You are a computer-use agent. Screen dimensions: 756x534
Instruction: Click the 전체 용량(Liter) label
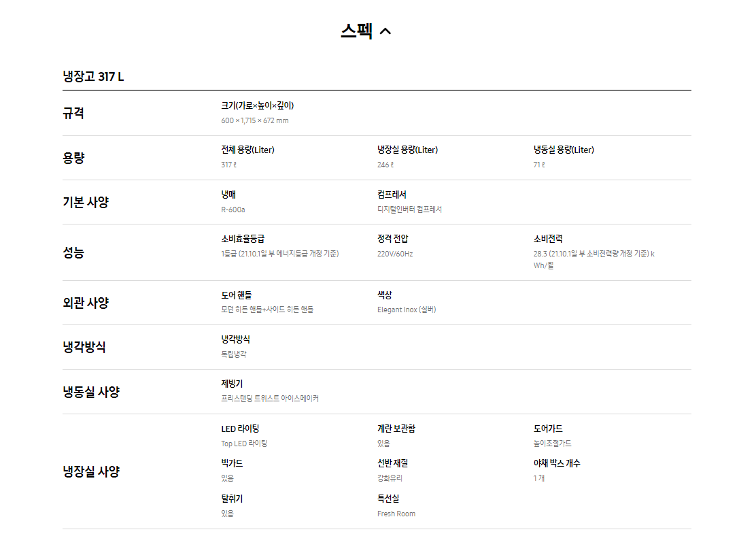pyautogui.click(x=248, y=150)
